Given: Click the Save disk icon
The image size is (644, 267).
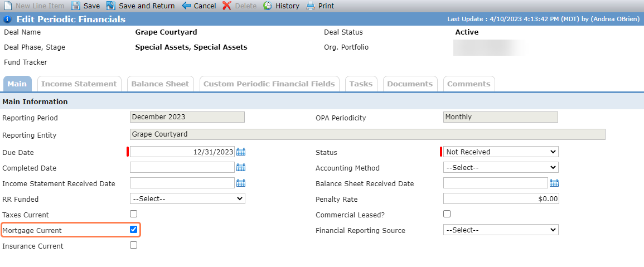Looking at the screenshot, I should point(76,6).
